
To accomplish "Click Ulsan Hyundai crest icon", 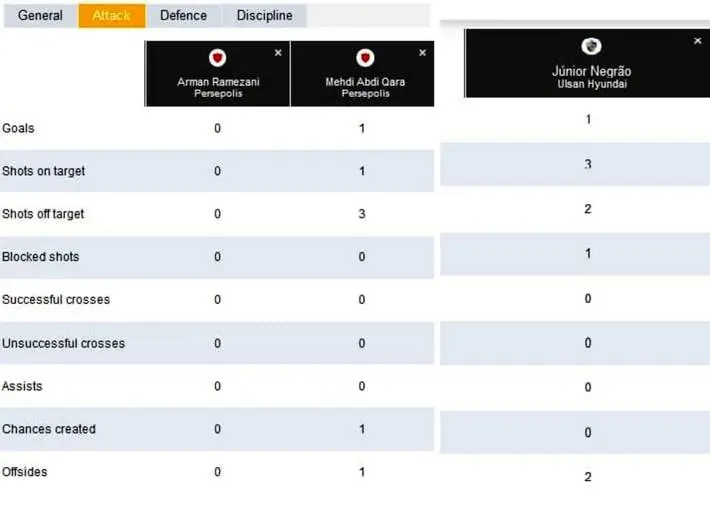I will 591,46.
